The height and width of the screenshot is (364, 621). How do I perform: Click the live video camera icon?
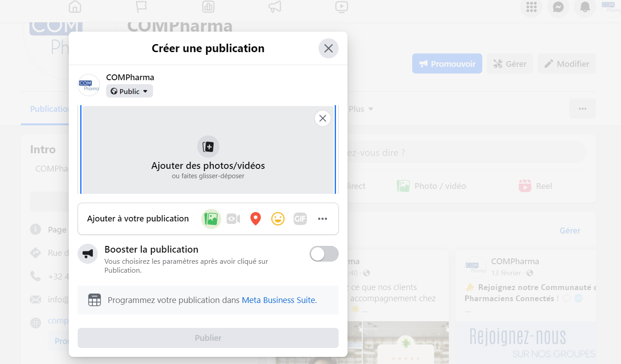233,219
